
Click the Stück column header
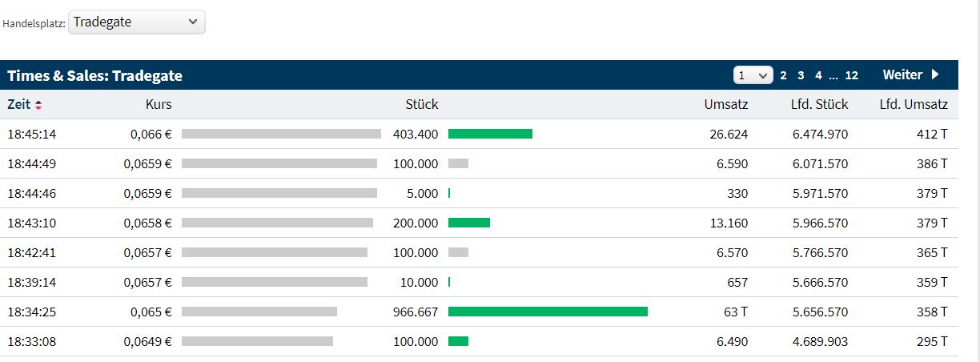click(x=421, y=104)
